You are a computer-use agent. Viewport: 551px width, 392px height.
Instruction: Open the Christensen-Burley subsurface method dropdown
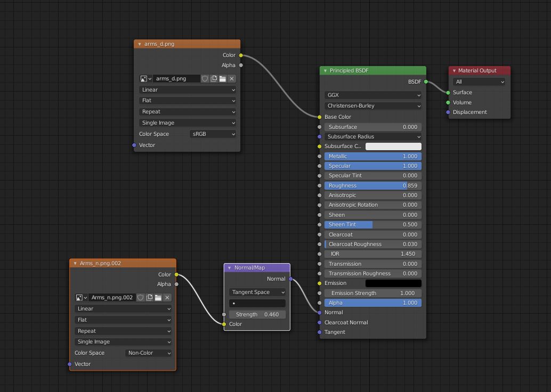373,106
